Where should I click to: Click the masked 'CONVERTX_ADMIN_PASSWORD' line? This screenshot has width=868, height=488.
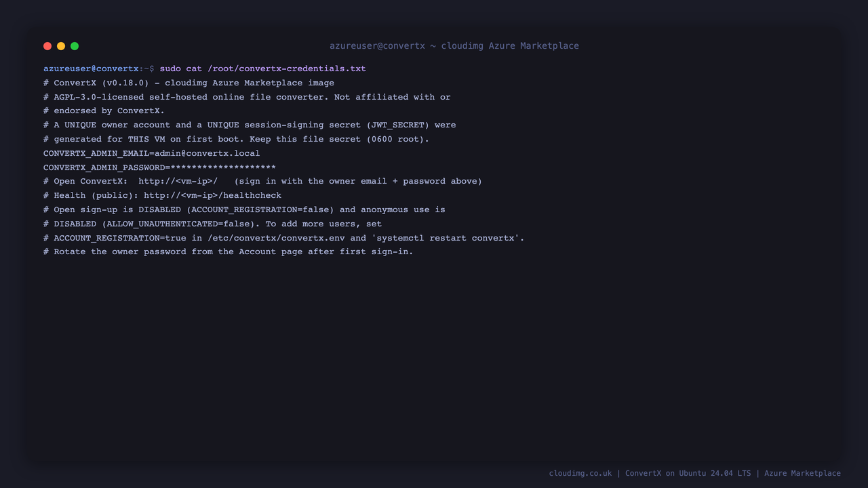159,167
